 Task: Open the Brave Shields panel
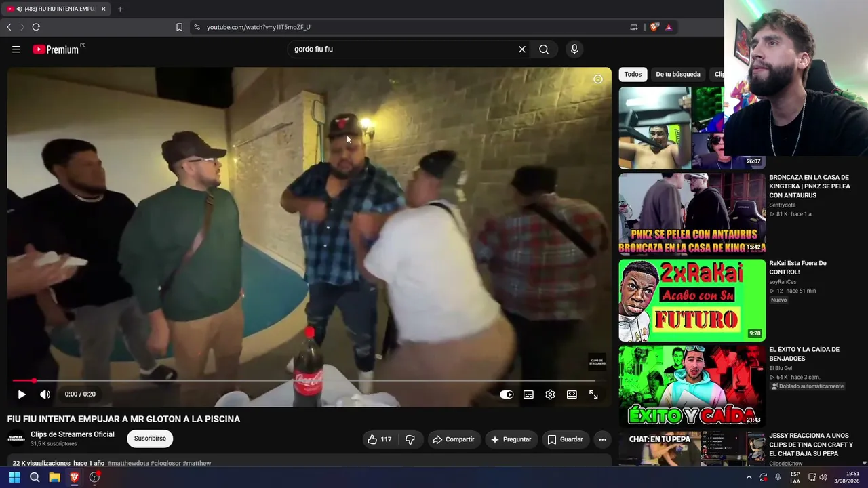coord(654,27)
